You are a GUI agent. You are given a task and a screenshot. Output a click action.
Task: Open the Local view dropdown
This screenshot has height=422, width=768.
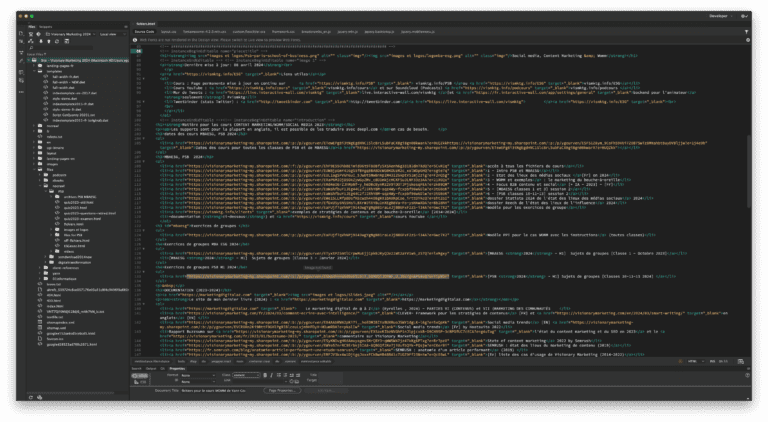111,34
